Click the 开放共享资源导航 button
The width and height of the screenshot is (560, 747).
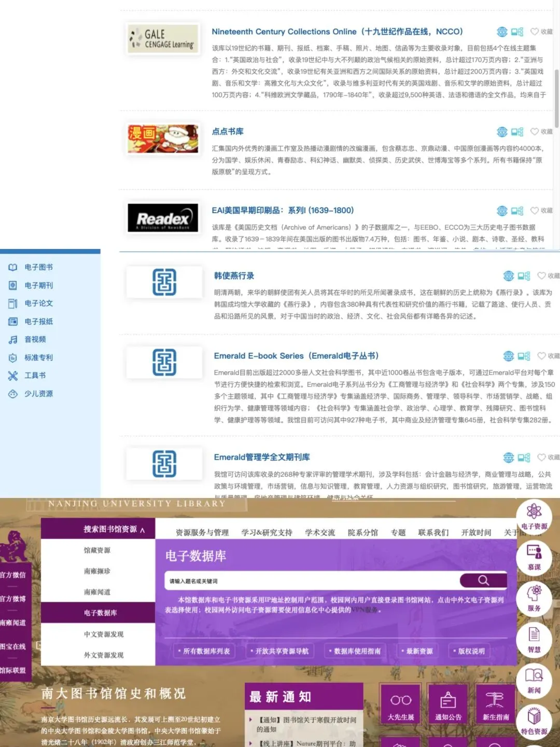(x=279, y=651)
